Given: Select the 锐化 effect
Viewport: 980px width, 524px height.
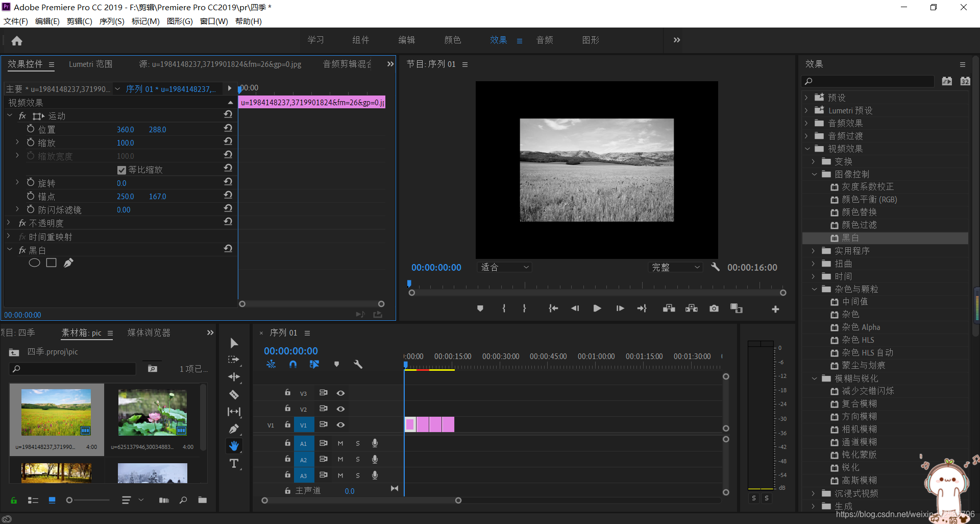Looking at the screenshot, I should pos(850,468).
